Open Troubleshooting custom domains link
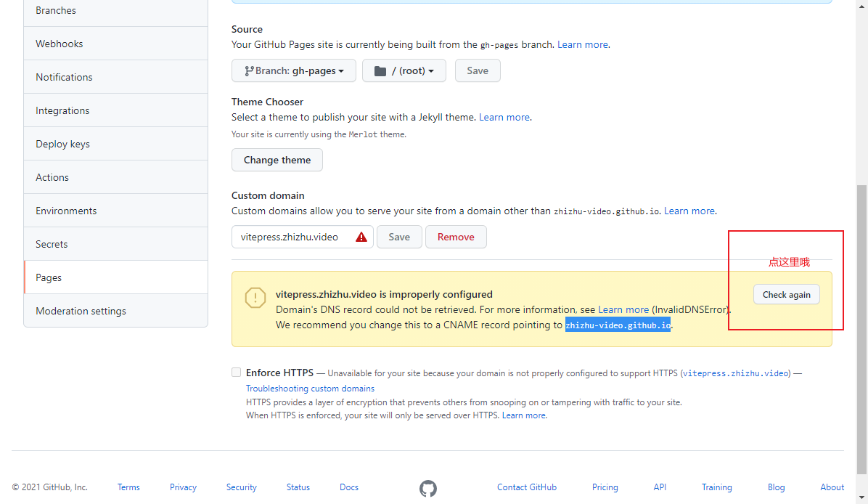868x504 pixels. (310, 389)
